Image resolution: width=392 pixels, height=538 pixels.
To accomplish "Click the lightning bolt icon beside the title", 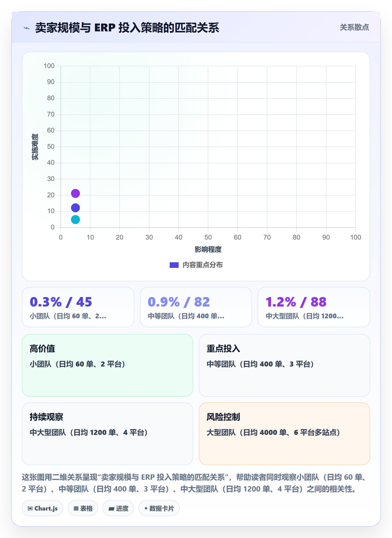I will [27, 28].
